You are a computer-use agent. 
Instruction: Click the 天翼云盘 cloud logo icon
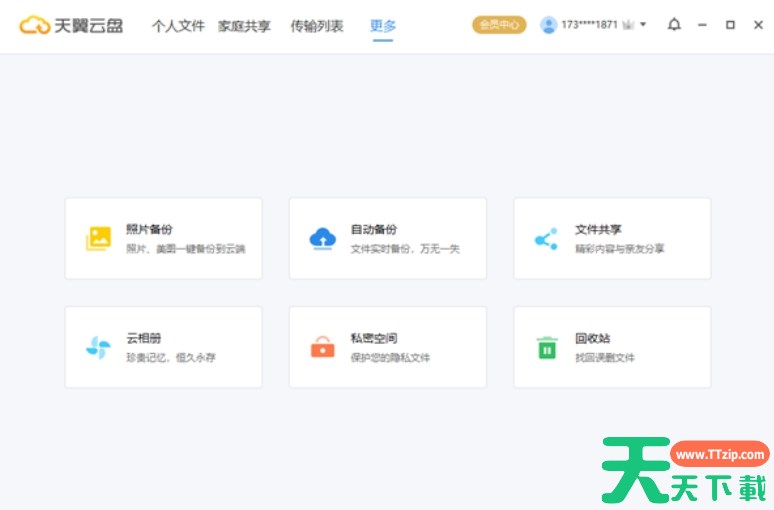pos(35,25)
